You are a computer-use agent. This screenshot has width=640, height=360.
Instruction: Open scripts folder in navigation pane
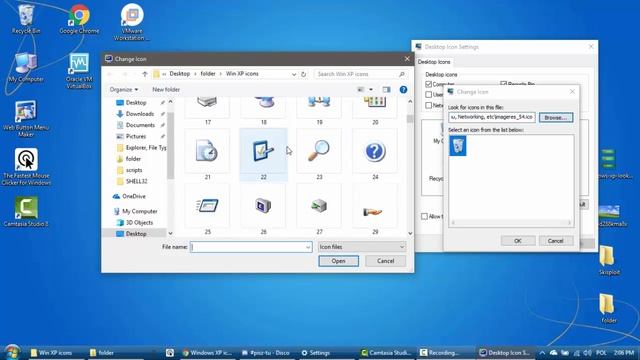tap(134, 170)
